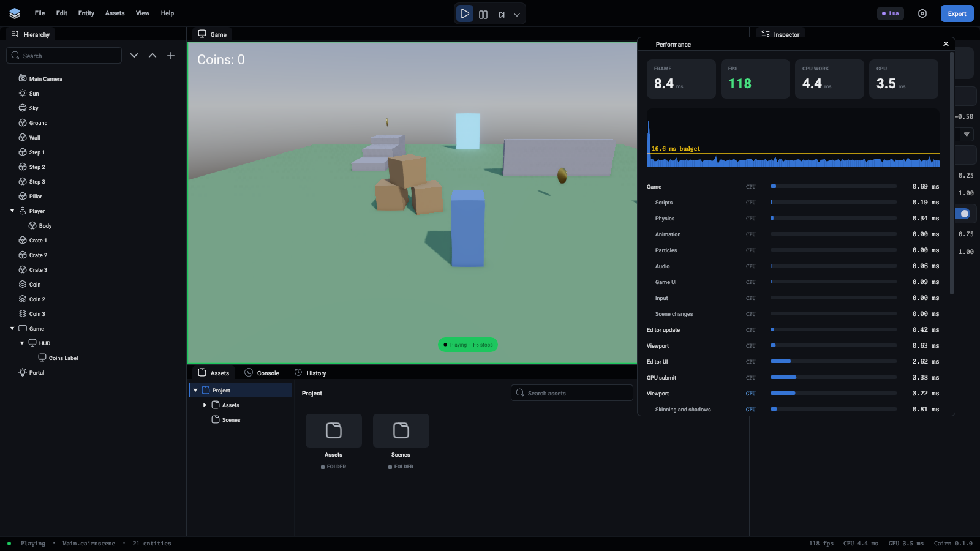This screenshot has width=980, height=551.
Task: Select the Sky globe icon
Action: (x=23, y=108)
